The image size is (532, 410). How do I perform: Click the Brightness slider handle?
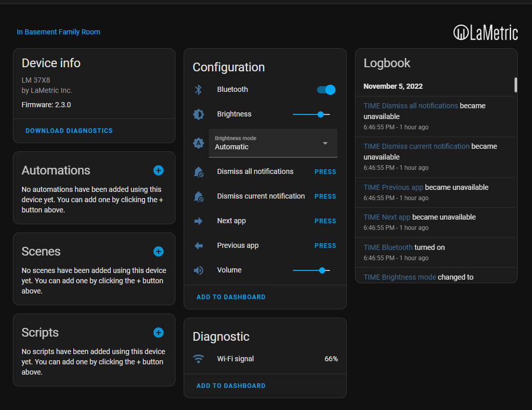[321, 114]
